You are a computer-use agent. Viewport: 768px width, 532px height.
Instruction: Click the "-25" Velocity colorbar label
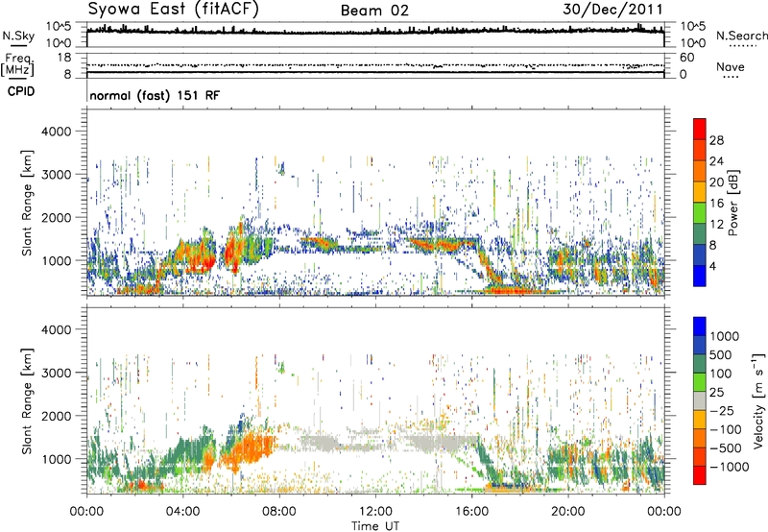pyautogui.click(x=722, y=411)
